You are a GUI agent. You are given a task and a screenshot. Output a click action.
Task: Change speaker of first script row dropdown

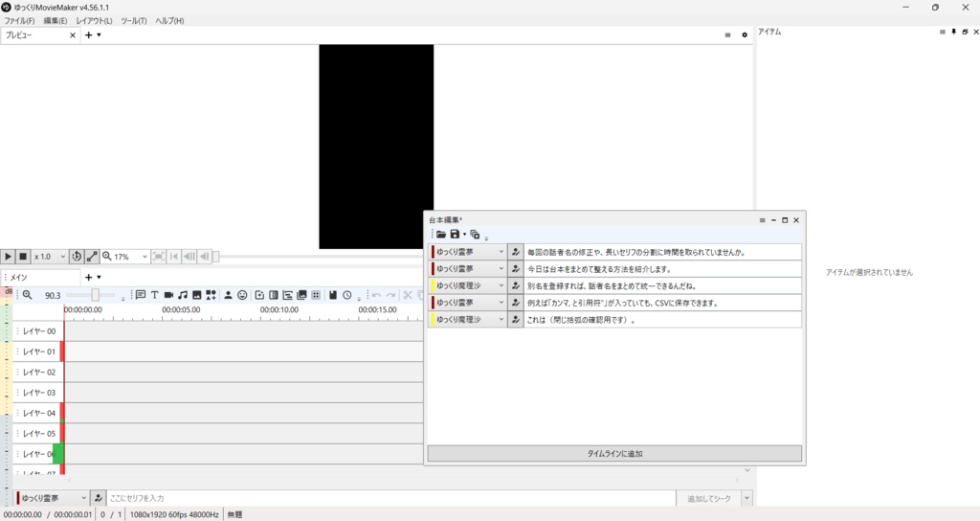pos(468,252)
